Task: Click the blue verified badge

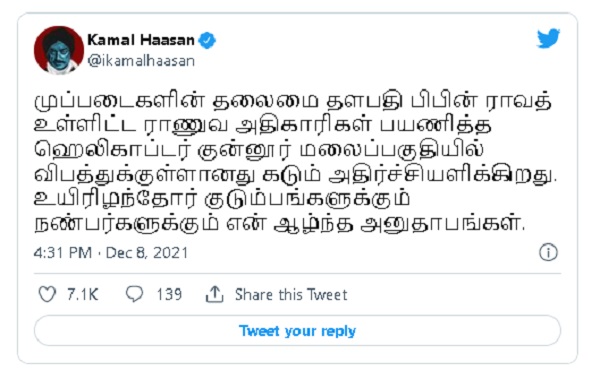Action: click(207, 40)
